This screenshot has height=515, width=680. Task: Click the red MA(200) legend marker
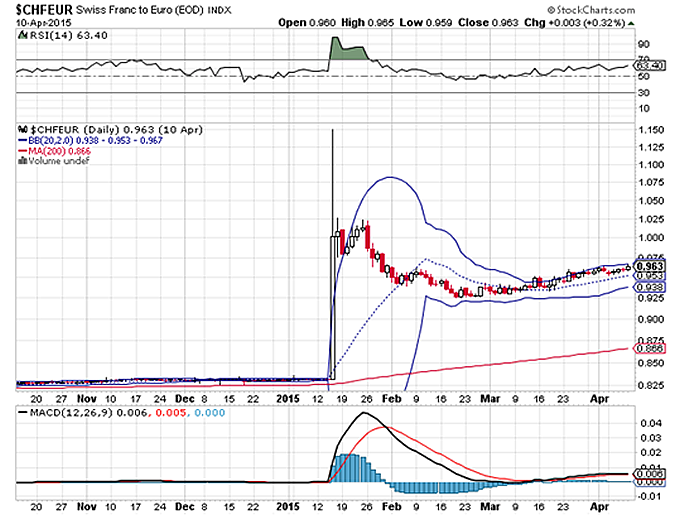coord(23,151)
